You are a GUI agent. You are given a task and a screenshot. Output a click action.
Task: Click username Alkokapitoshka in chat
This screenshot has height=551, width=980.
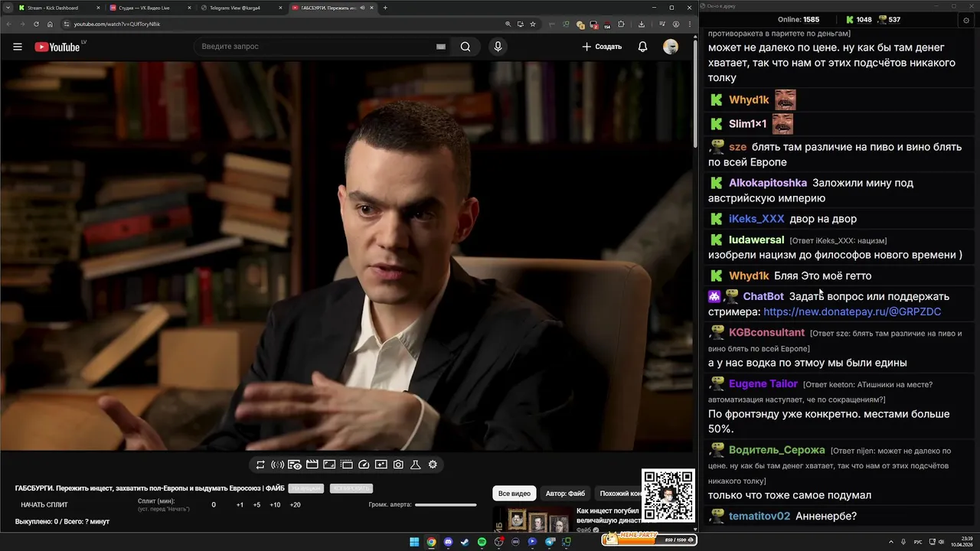pos(768,183)
